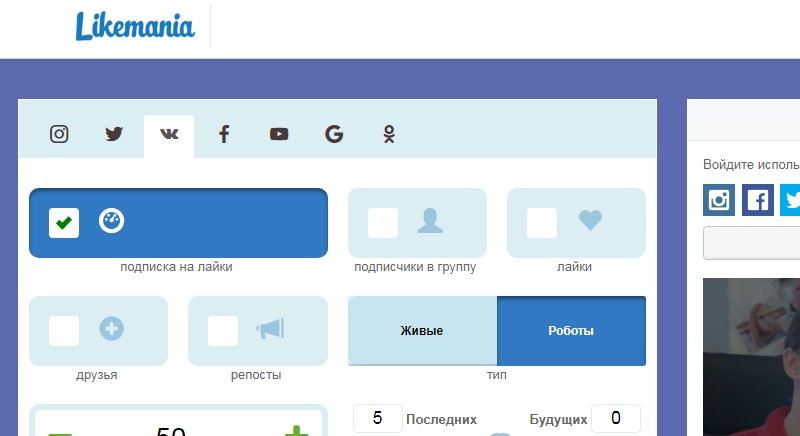Click the megaphone icon for репосты

click(x=270, y=328)
